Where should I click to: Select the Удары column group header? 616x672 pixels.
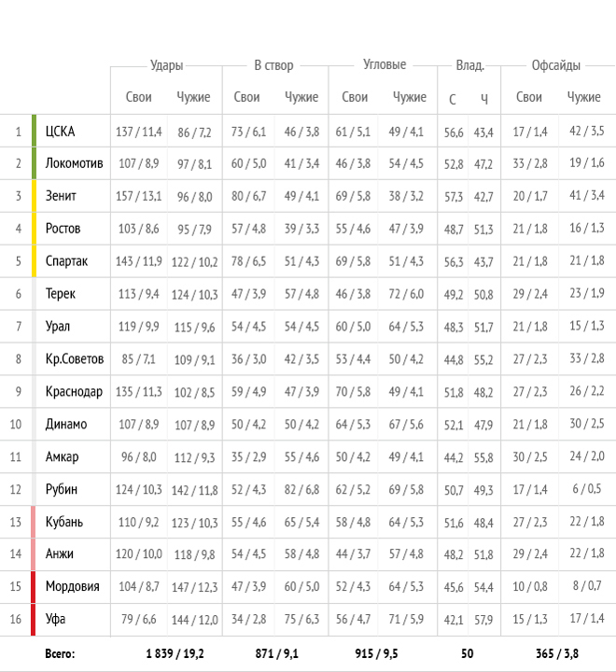166,65
